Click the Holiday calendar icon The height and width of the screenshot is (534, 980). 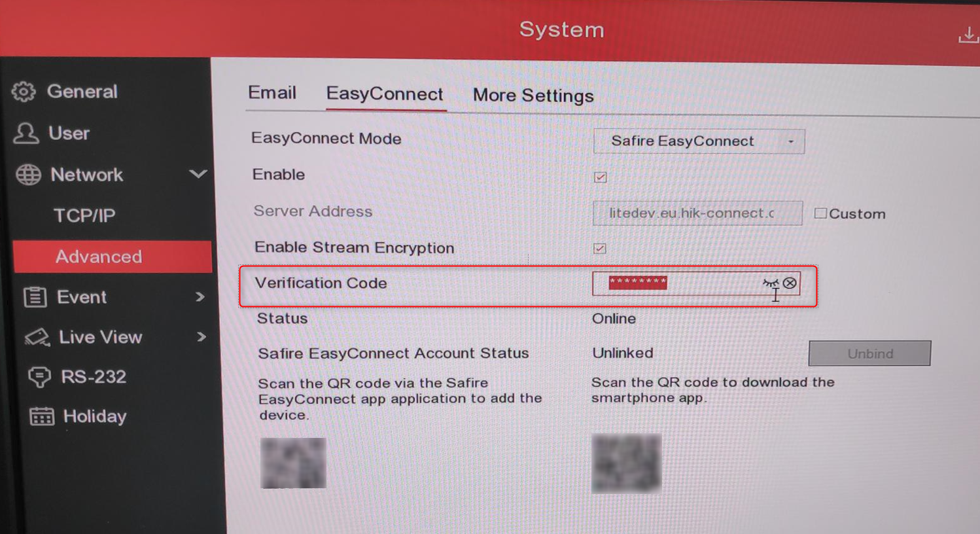[42, 416]
